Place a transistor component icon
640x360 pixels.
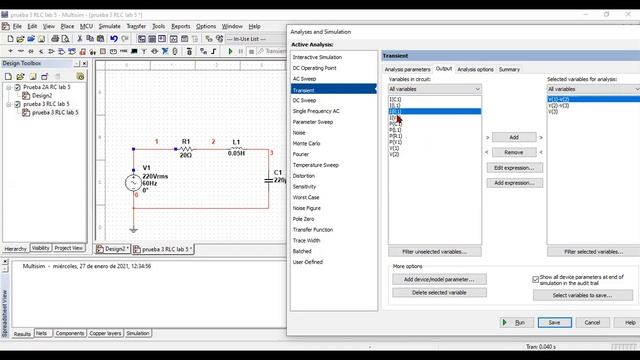click(41, 51)
